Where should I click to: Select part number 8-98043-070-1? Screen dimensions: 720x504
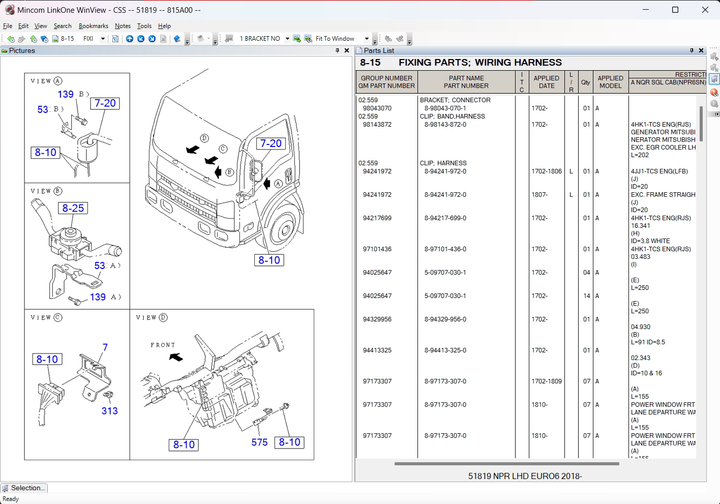click(x=445, y=108)
